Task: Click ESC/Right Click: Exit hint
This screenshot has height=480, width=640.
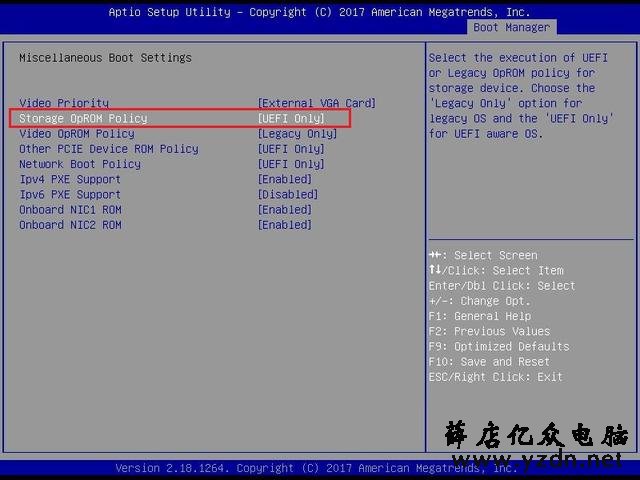Action: [x=496, y=377]
